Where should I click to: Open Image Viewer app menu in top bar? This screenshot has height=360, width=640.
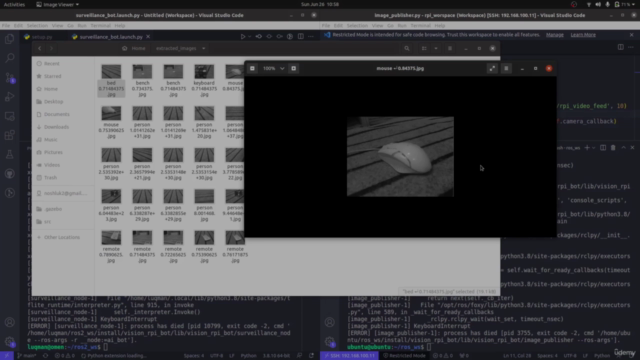58,4
